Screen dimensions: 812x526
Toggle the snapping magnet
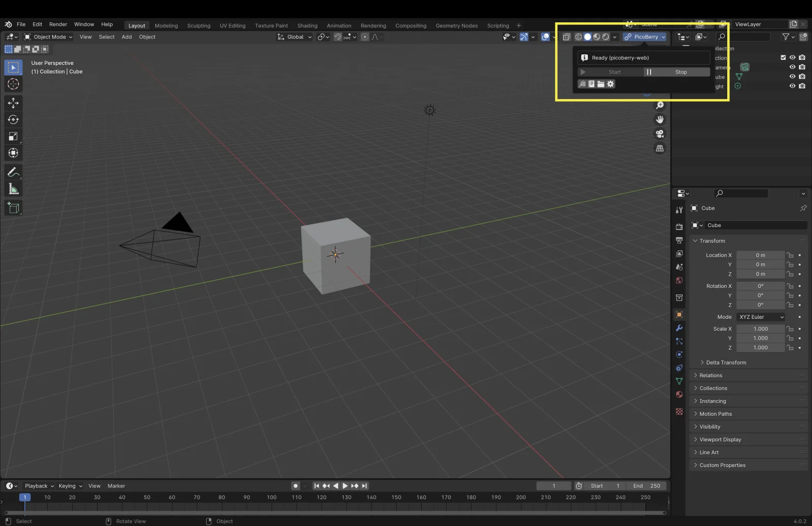[337, 37]
